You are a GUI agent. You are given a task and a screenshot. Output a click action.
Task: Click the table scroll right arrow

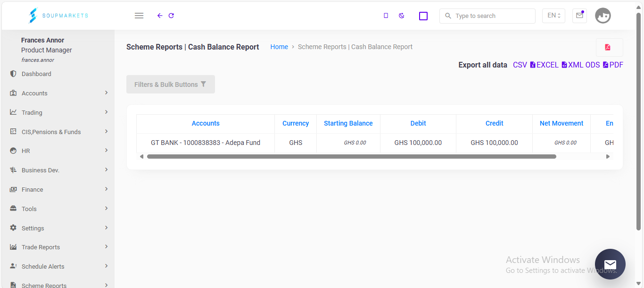608,156
